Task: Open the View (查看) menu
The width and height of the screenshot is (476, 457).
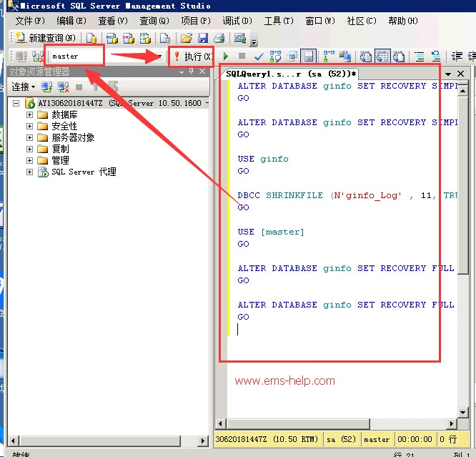Action: point(113,21)
